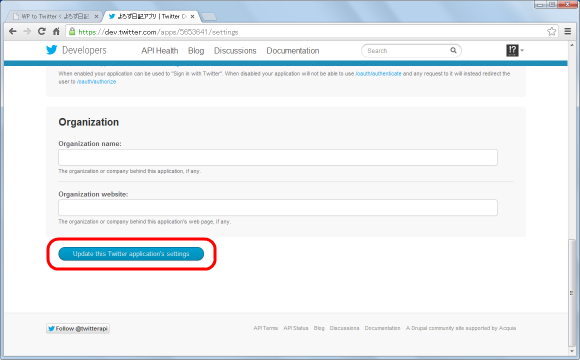The width and height of the screenshot is (580, 360).
Task: Follow the /oauth/authenticate link
Action: [x=378, y=74]
